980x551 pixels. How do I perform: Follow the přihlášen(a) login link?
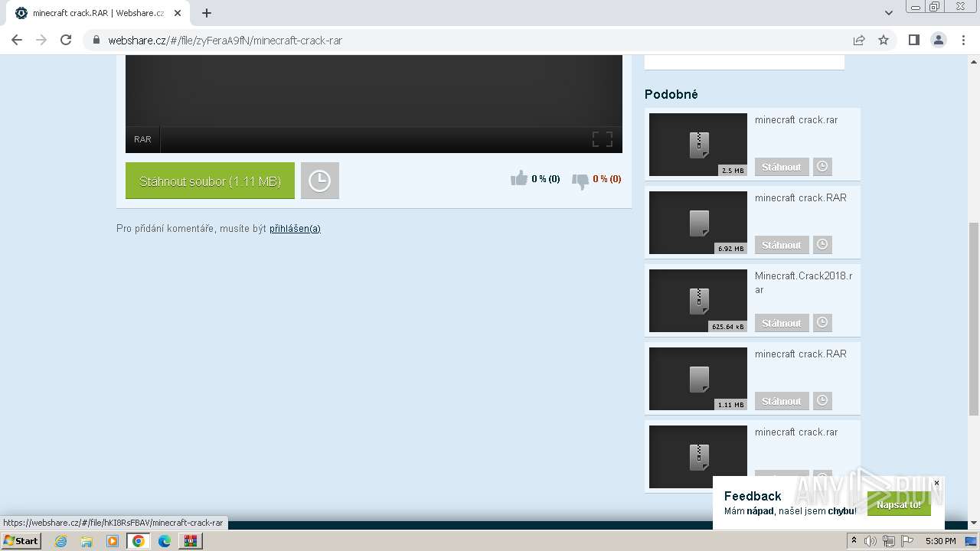tap(295, 229)
